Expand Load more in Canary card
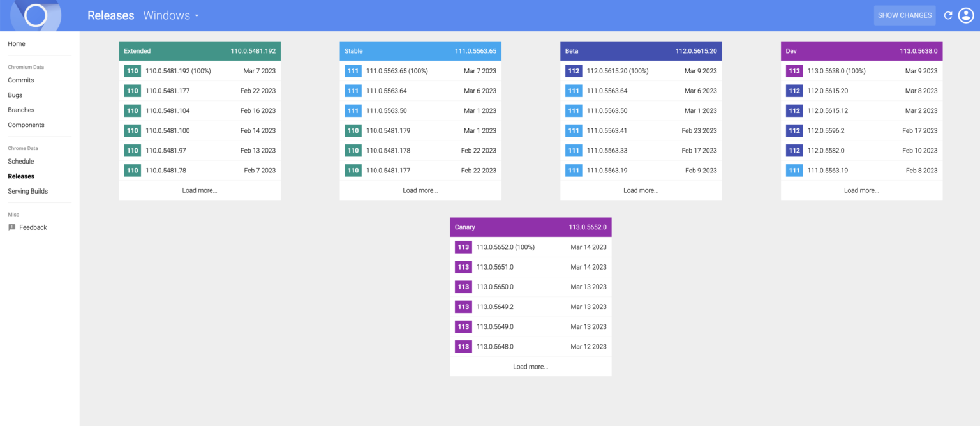 click(530, 367)
